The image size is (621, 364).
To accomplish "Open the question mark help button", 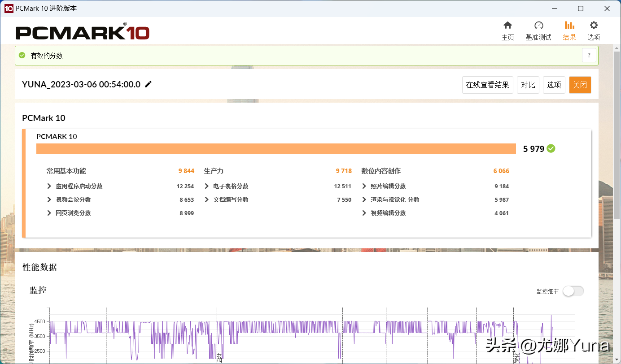I will coord(589,56).
